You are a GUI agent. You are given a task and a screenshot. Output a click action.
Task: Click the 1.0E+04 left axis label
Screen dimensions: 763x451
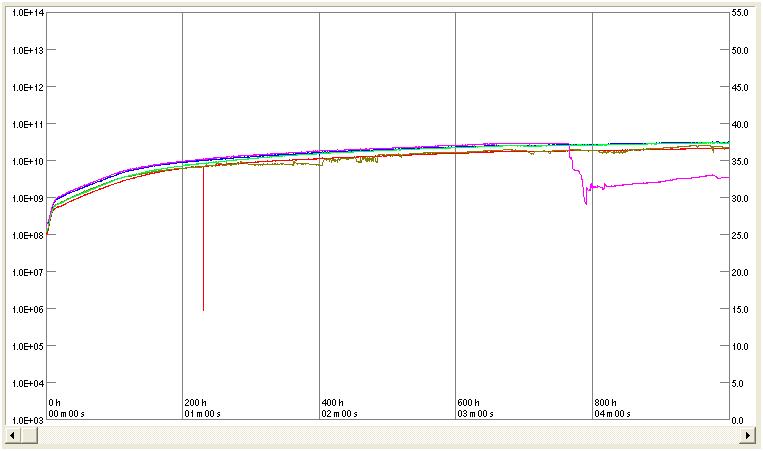pyautogui.click(x=28, y=383)
